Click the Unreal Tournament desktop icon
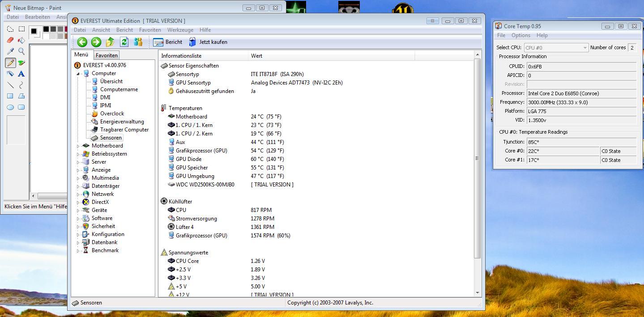644x317 pixels. pos(402,8)
